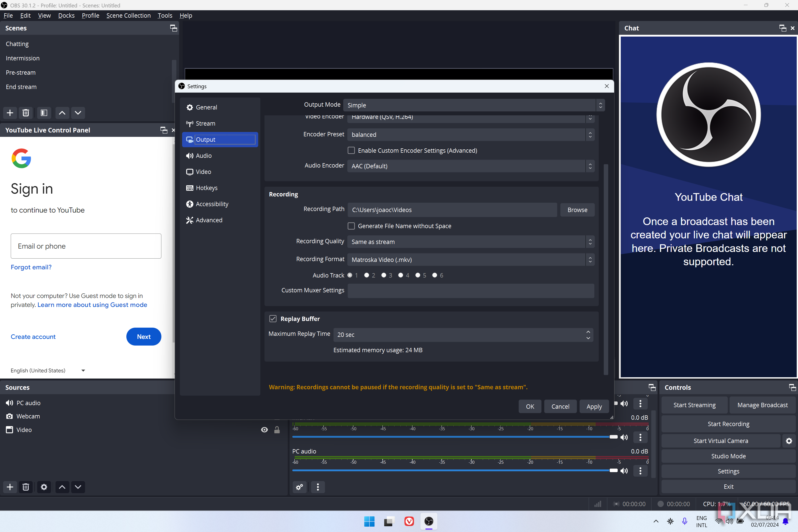Screen dimensions: 798x532
Task: Drag the Maximum Replay Time stepper
Action: tap(589, 334)
